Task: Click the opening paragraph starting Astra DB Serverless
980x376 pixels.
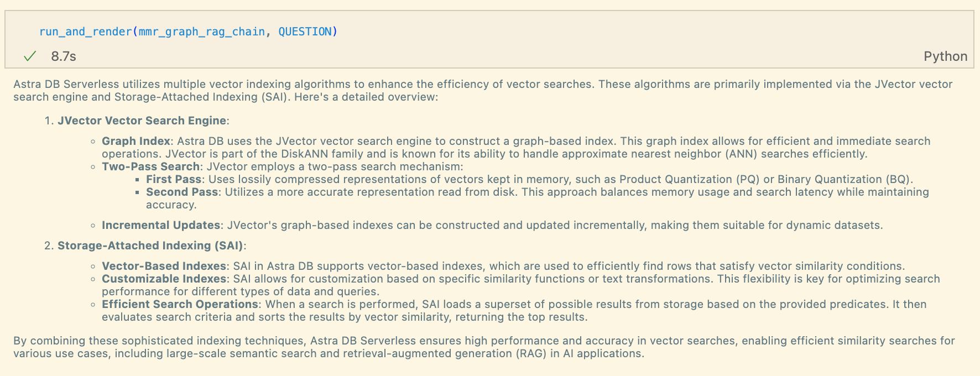Action: point(483,91)
